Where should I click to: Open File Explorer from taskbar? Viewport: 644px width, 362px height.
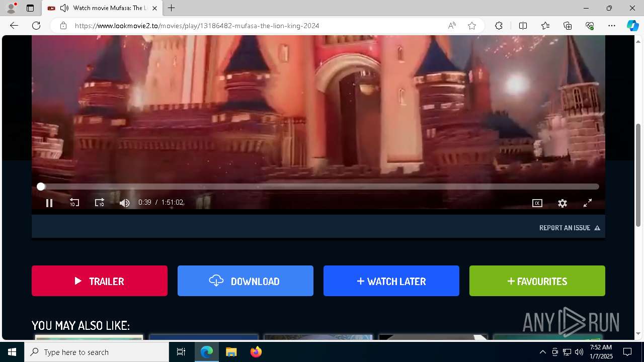coord(231,352)
